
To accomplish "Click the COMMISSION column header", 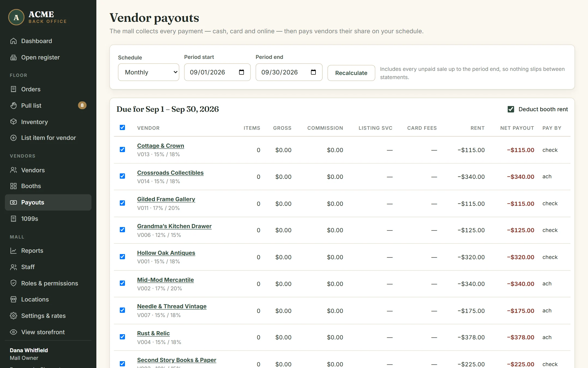I will point(325,128).
